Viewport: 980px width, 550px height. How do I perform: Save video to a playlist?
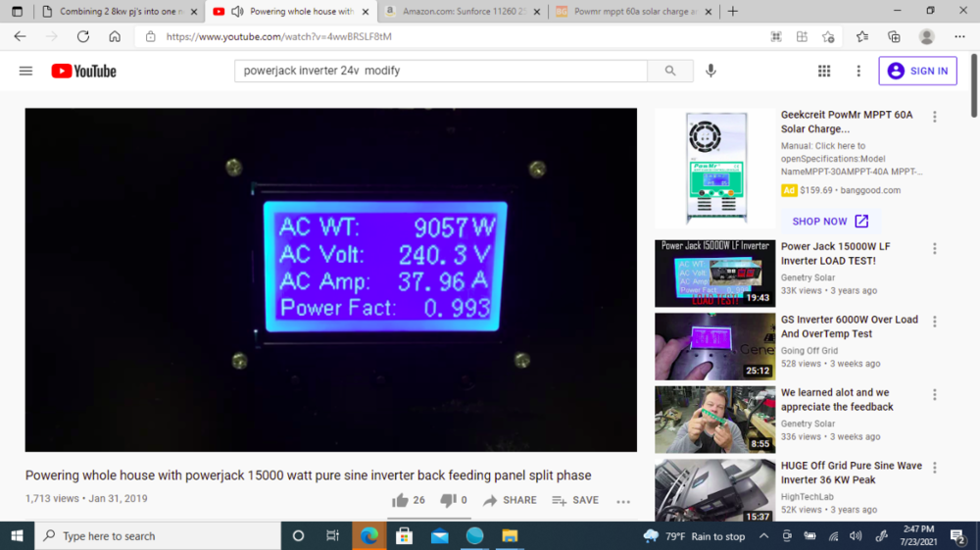click(x=575, y=500)
